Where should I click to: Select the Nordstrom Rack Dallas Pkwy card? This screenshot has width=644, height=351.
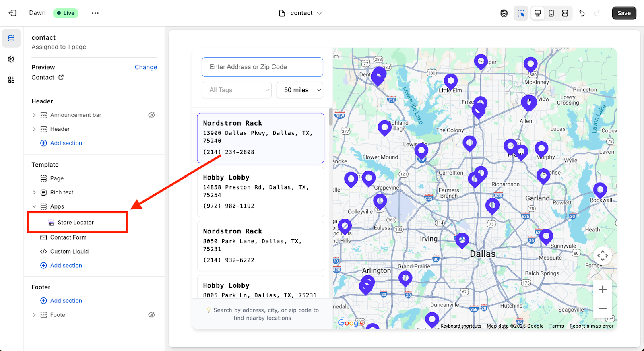coord(261,138)
